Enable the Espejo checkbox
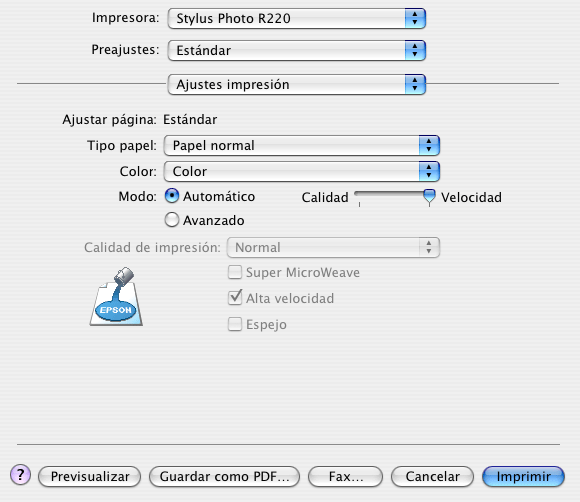 click(235, 324)
